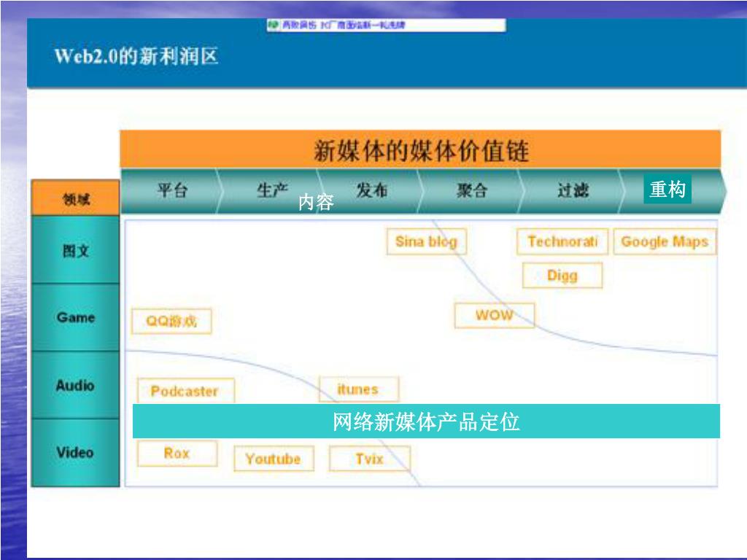Click the "Tvix" box

coord(370,459)
